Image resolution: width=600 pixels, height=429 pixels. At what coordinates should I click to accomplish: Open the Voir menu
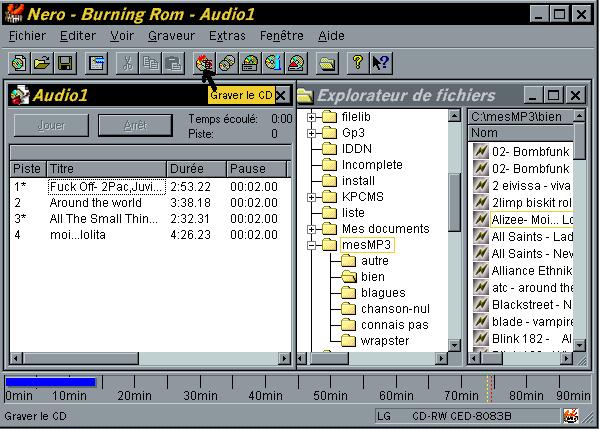(122, 36)
